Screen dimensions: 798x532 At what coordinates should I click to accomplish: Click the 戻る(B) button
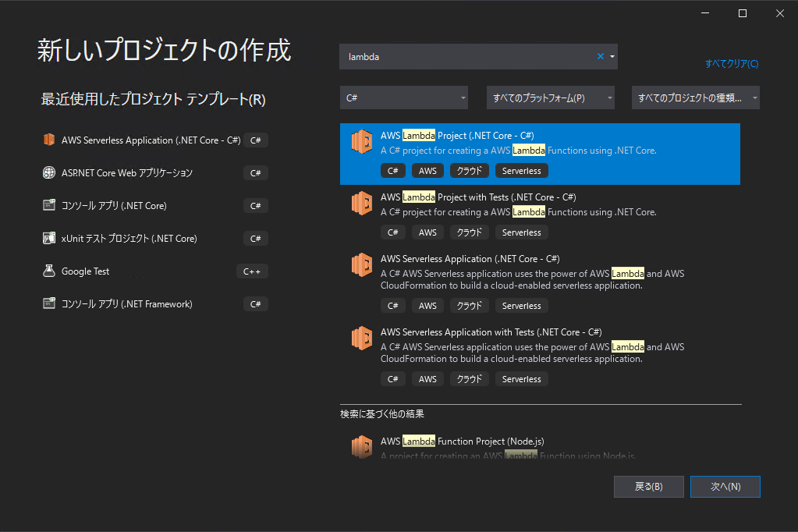(x=648, y=486)
